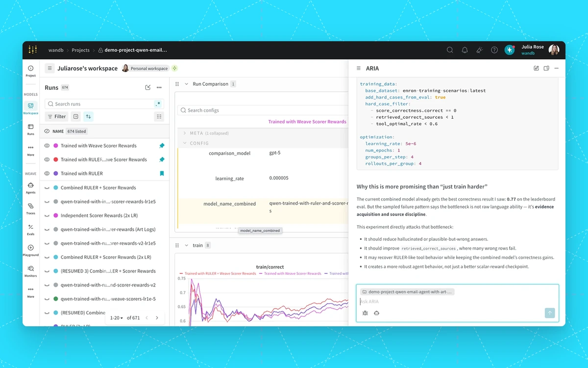Show the qwen-trained-with-in...-scorer-rewards-lr1e5 run
Screen dimensions: 588x368
[47, 202]
